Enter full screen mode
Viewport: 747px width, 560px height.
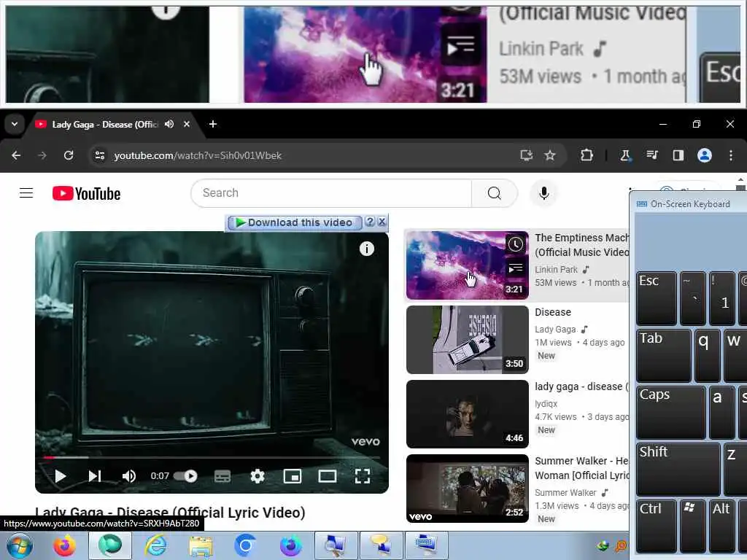[x=363, y=475]
